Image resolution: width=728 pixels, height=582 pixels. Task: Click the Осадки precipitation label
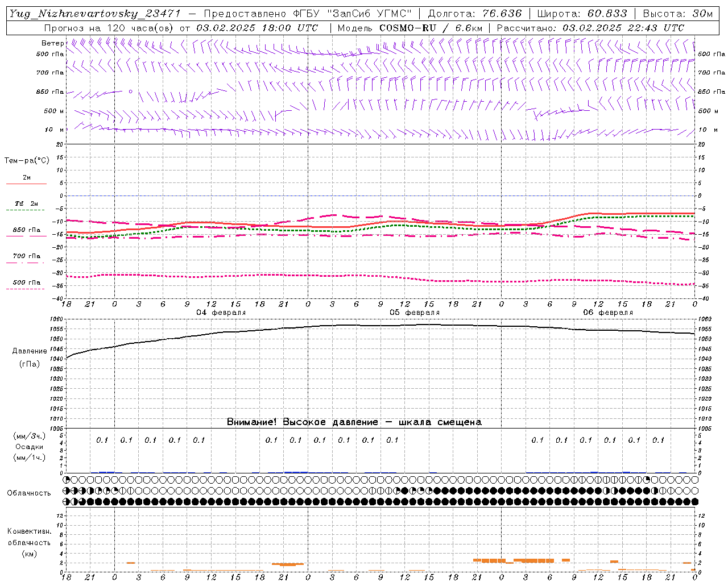tap(29, 447)
